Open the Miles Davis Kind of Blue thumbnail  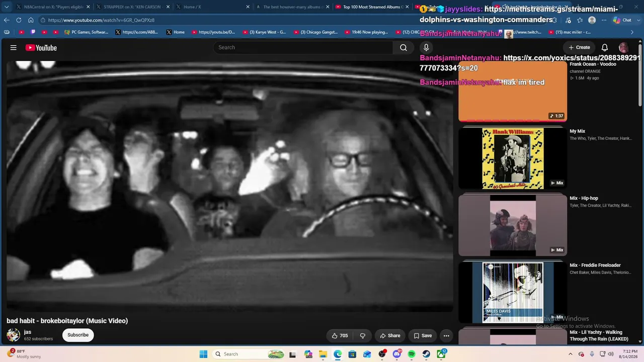[513, 293]
